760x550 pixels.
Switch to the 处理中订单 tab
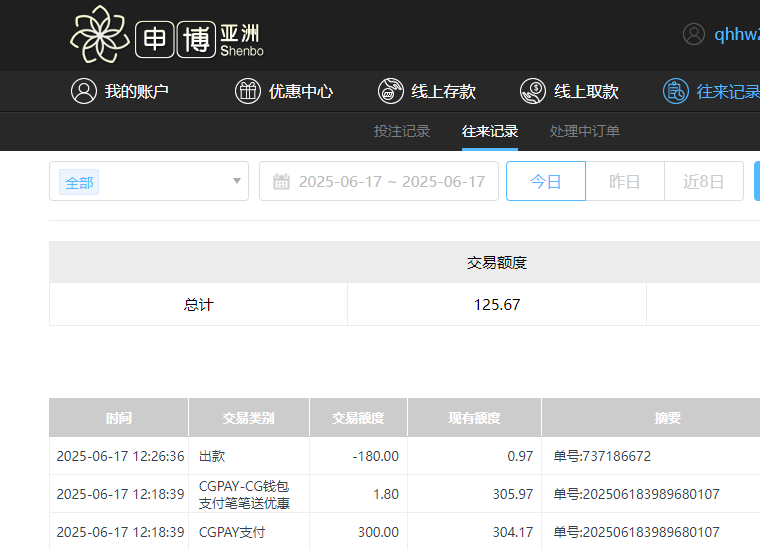(x=585, y=131)
